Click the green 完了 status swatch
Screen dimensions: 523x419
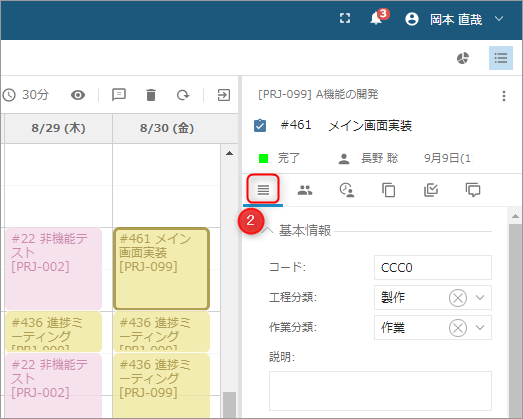point(264,158)
